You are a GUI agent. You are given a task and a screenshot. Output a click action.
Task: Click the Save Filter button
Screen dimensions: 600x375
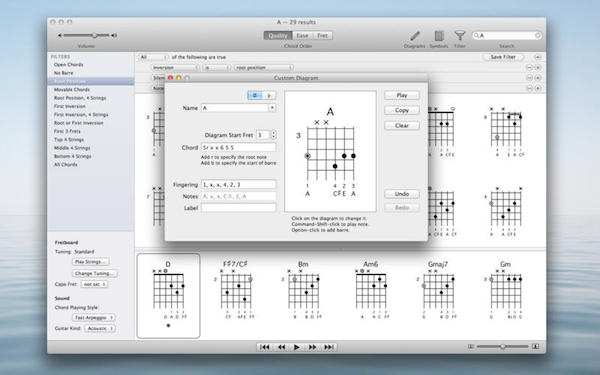pyautogui.click(x=503, y=57)
